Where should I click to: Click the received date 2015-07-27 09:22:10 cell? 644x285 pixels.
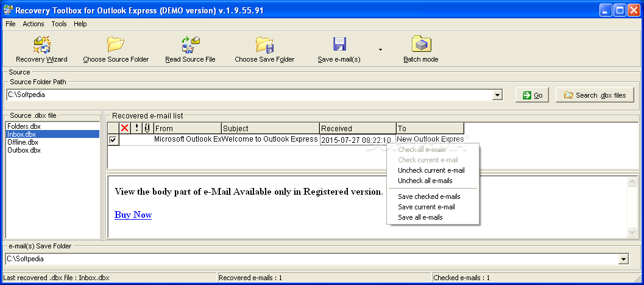point(357,140)
